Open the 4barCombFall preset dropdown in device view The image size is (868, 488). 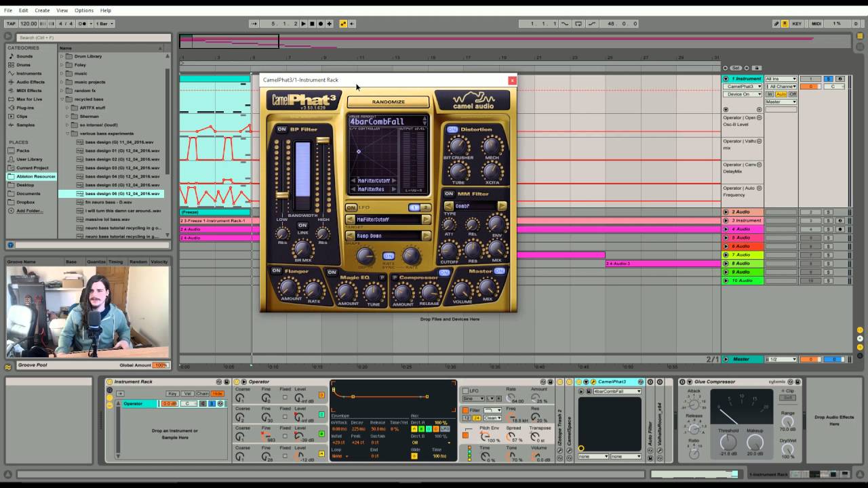616,391
